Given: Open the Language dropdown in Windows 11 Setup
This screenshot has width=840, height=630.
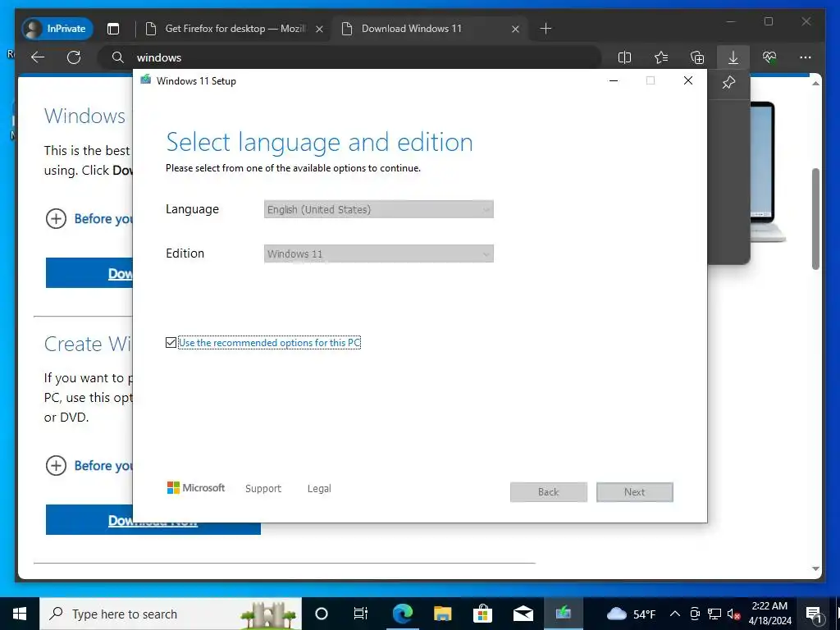Looking at the screenshot, I should coord(379,209).
